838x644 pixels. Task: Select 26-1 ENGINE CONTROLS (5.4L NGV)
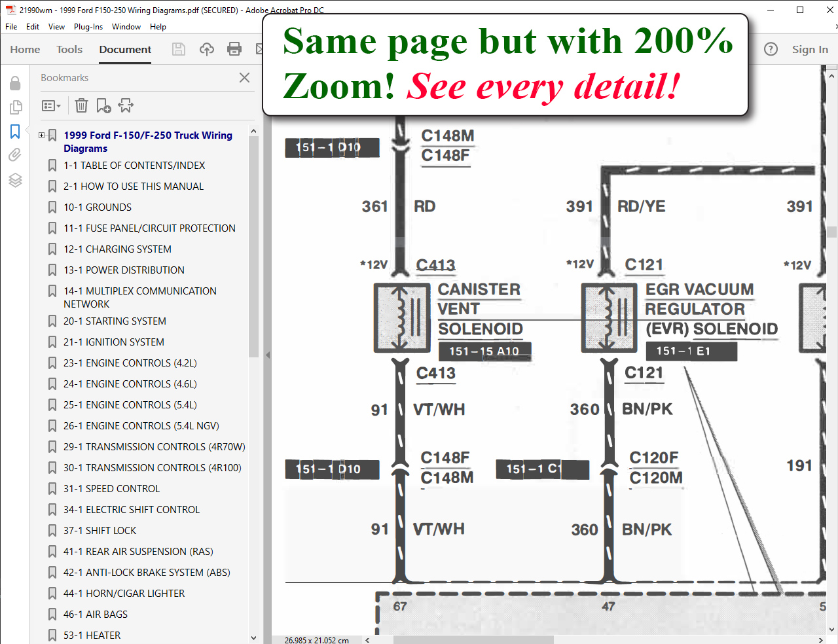point(141,426)
